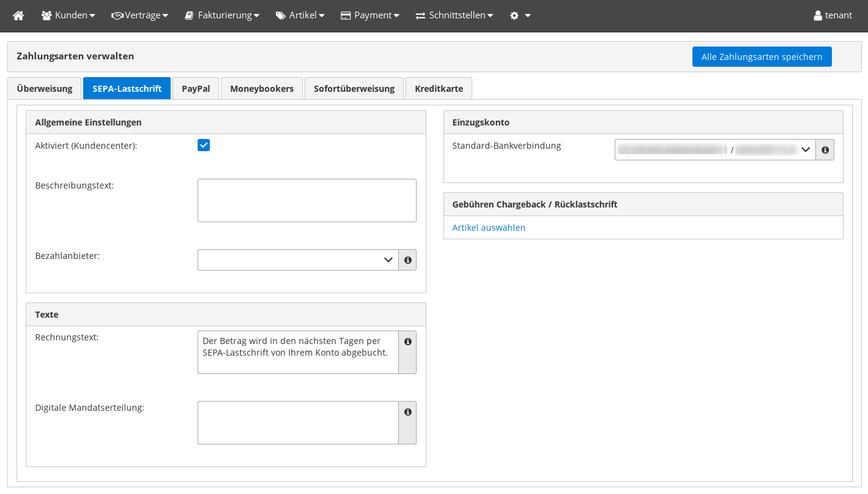This screenshot has width=868, height=494.
Task: Open the Kunden menu
Action: (68, 15)
